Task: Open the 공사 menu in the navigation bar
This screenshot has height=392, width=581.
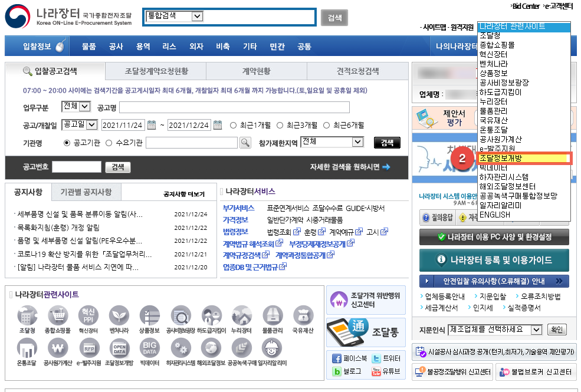Action: 116,46
